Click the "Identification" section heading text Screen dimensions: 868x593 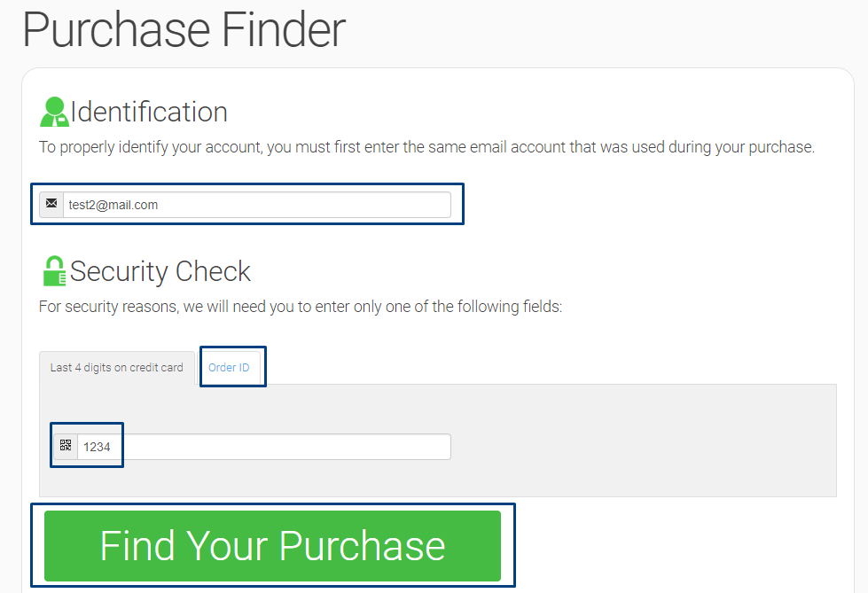[x=149, y=112]
